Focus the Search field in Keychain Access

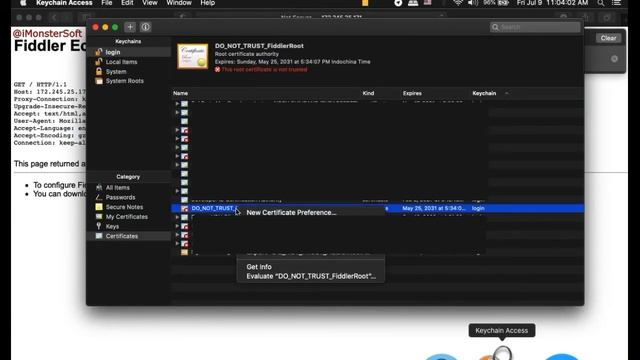pos(535,27)
